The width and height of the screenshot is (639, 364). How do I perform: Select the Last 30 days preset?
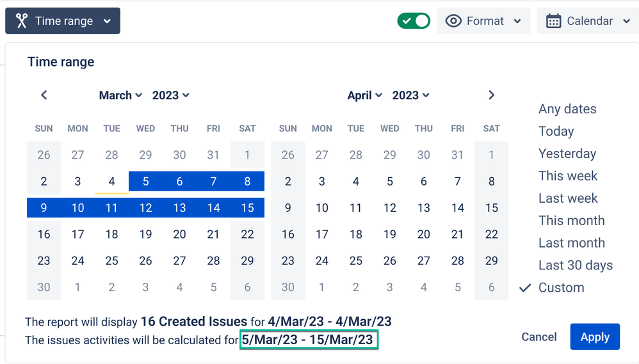[x=575, y=265]
